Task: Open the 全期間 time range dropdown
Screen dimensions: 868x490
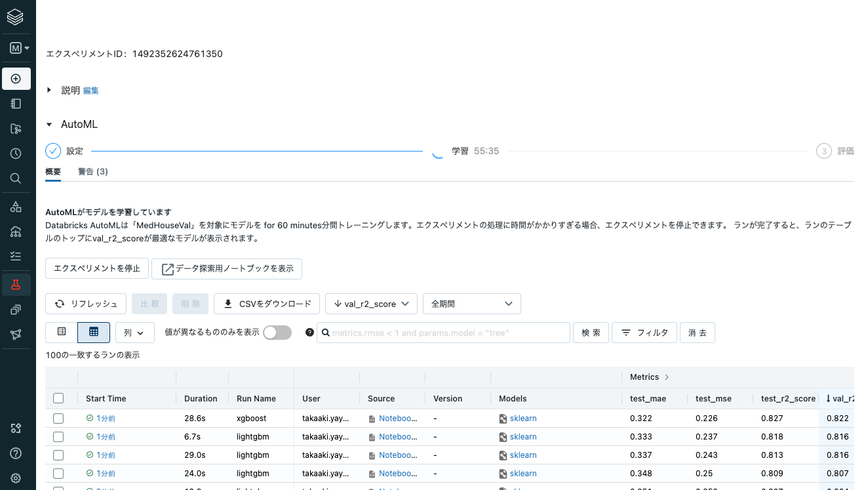Action: click(x=471, y=304)
